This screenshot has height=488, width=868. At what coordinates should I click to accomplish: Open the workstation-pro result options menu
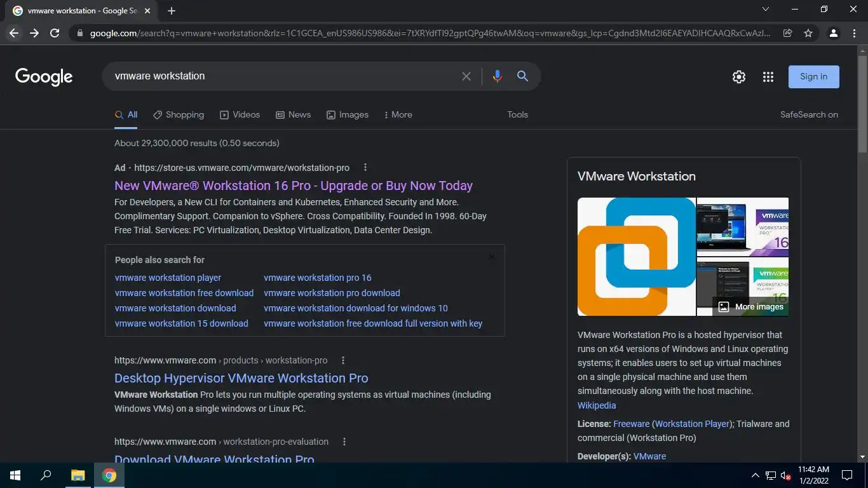(343, 360)
